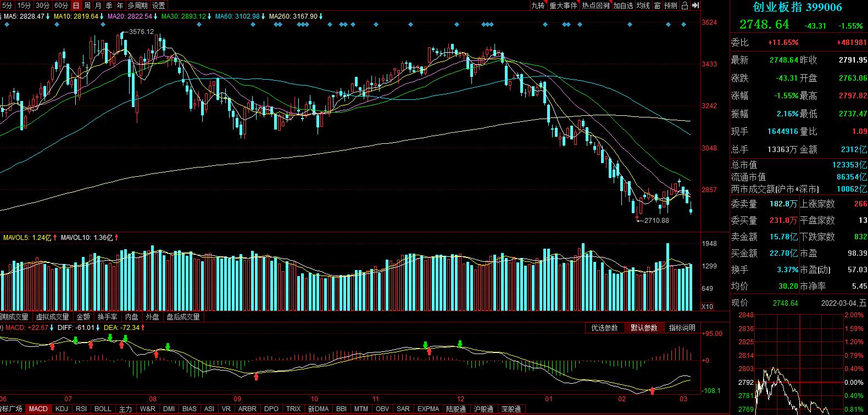Open the 设置 settings menu
Image resolution: width=868 pixels, height=415 pixels.
click(x=159, y=5)
